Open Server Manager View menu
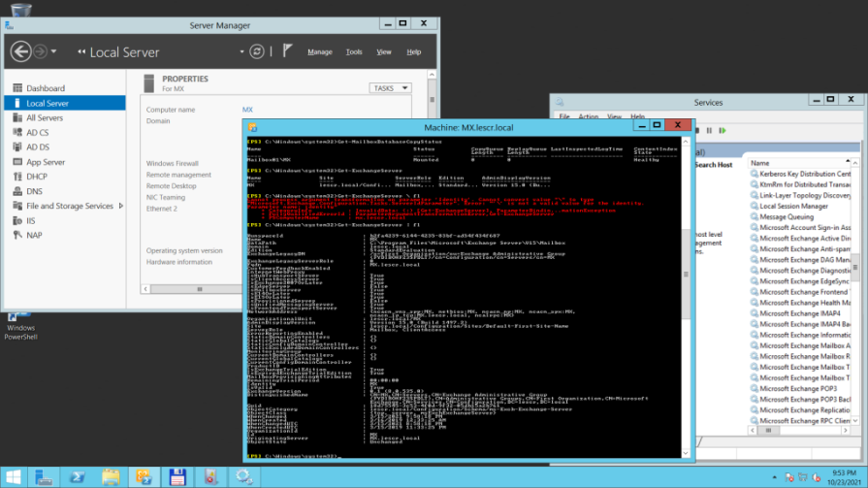The width and height of the screenshot is (868, 488). pos(384,52)
